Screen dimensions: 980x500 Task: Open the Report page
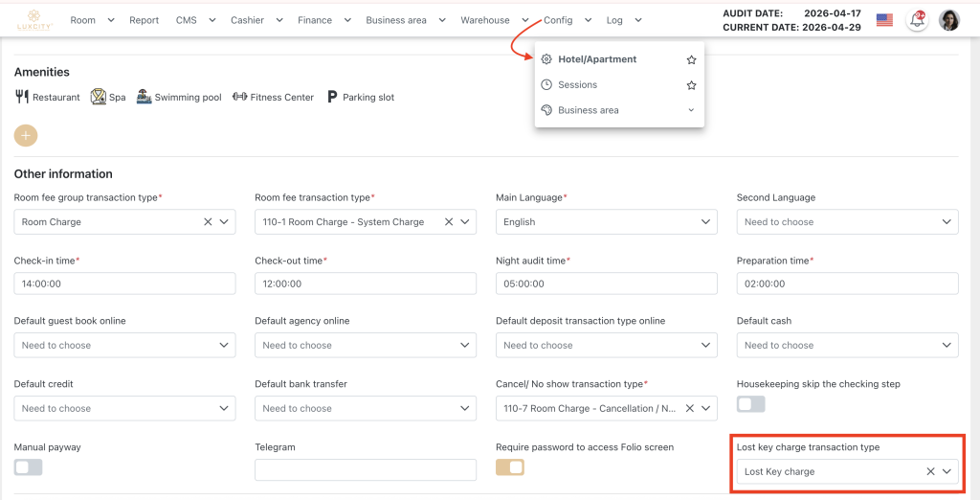tap(144, 20)
